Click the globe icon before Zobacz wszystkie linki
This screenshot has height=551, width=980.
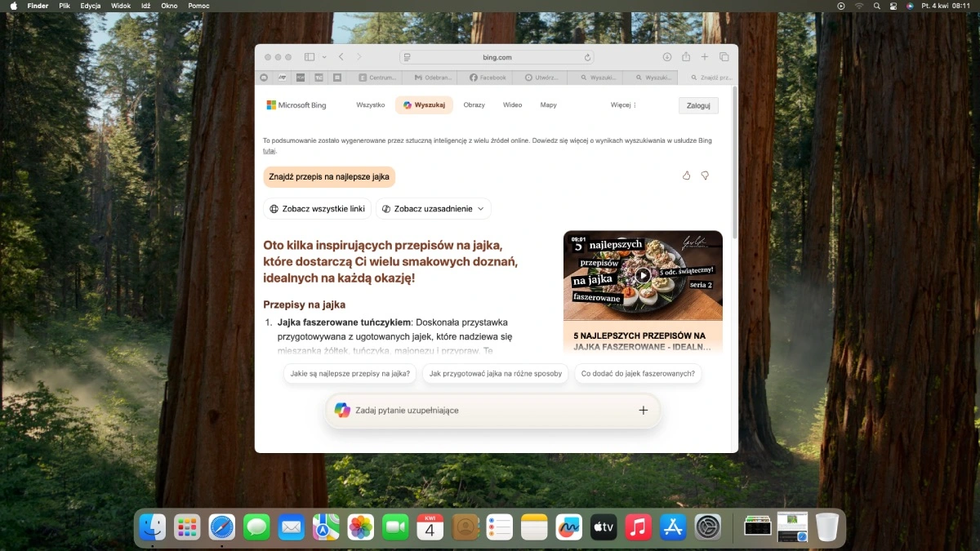(x=274, y=208)
